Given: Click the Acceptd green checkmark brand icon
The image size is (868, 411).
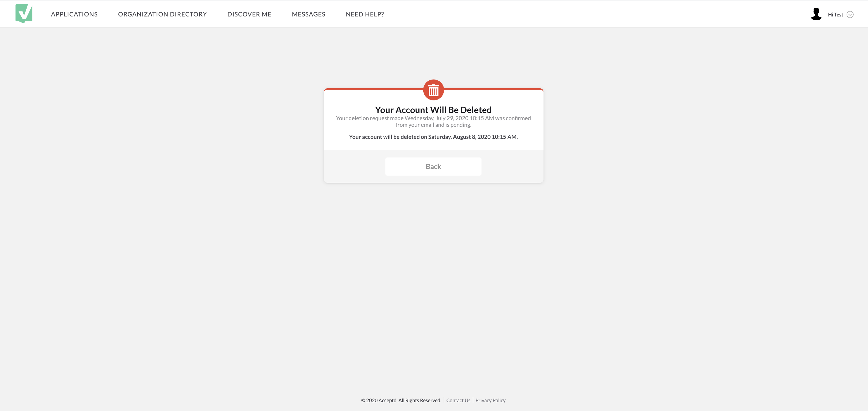Looking at the screenshot, I should (24, 14).
